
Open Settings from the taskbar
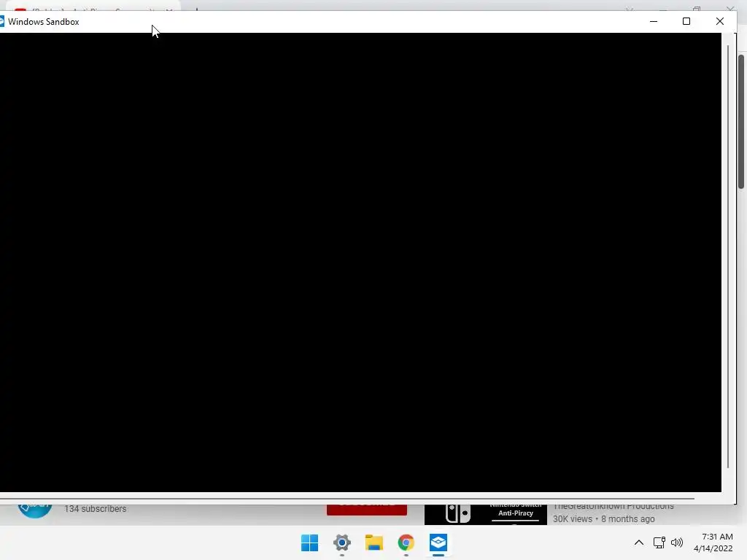pyautogui.click(x=342, y=542)
